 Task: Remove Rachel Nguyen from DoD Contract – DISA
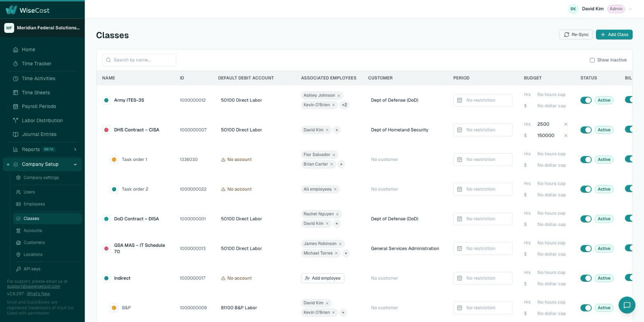(x=338, y=214)
